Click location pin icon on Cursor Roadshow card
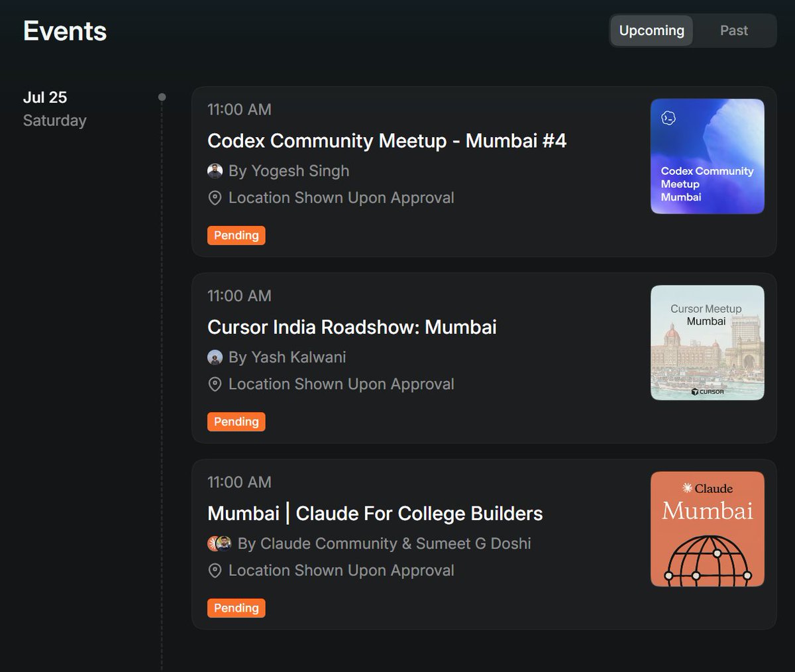 pyautogui.click(x=215, y=384)
